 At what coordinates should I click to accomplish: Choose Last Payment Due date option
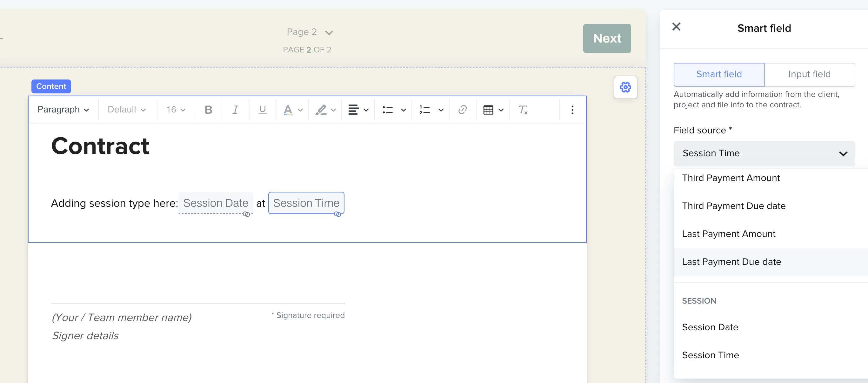(x=731, y=262)
